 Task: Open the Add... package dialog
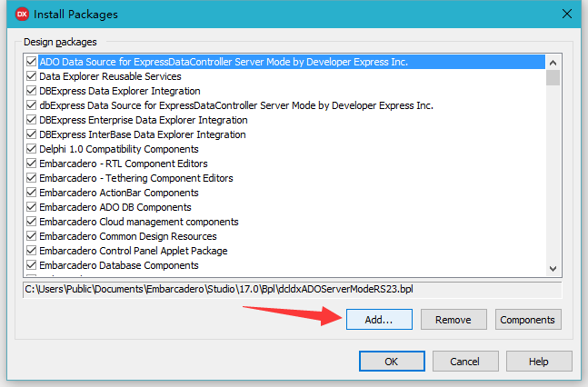(x=379, y=320)
